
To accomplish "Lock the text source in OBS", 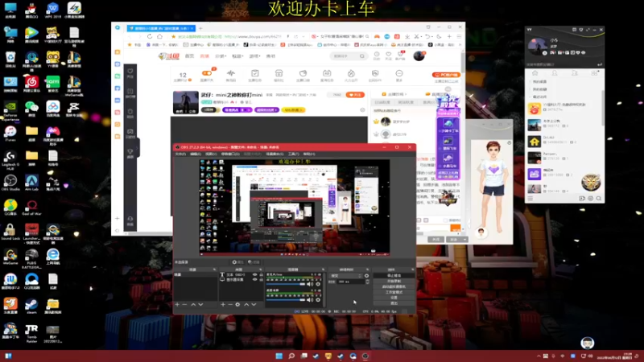I will 261,274.
